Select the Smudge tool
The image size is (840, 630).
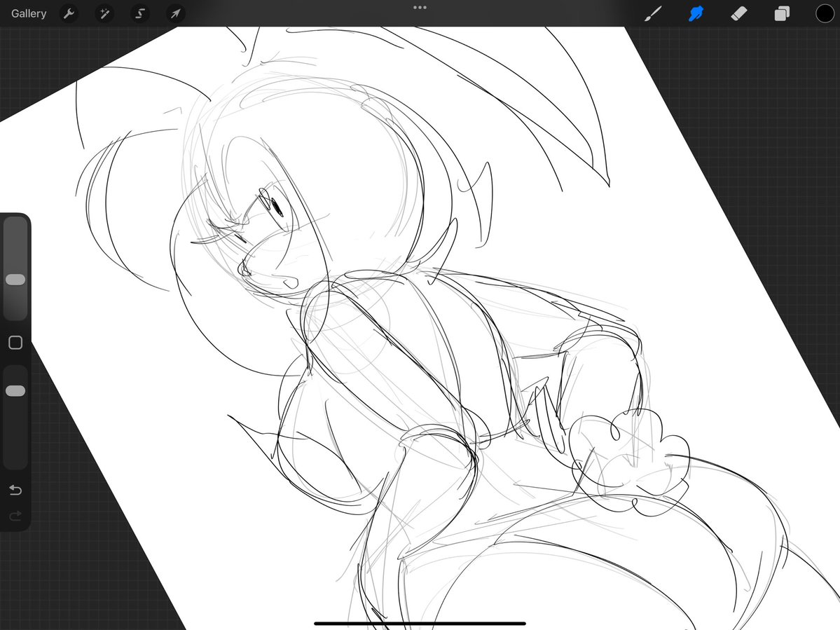point(696,13)
